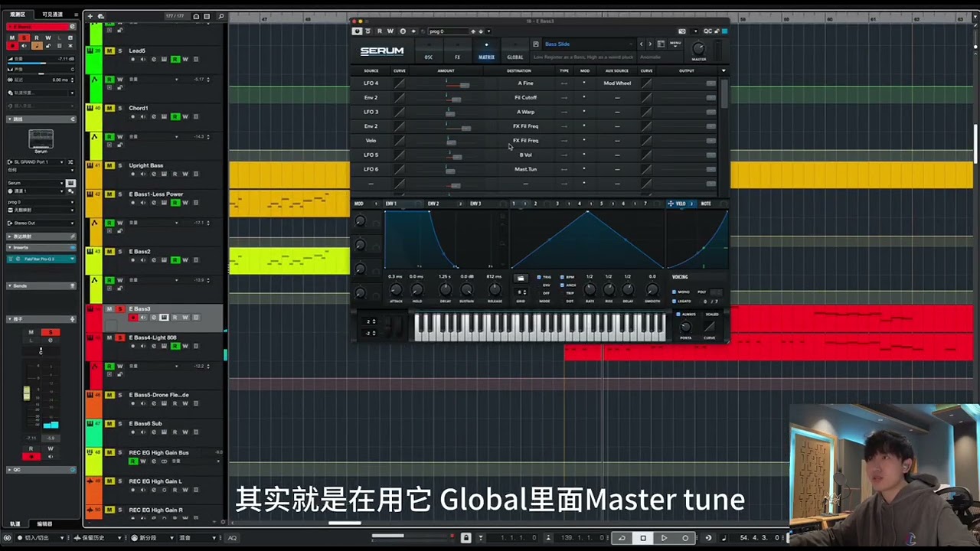Toggle the Serum plugin power button
980x551 pixels.
tap(357, 31)
